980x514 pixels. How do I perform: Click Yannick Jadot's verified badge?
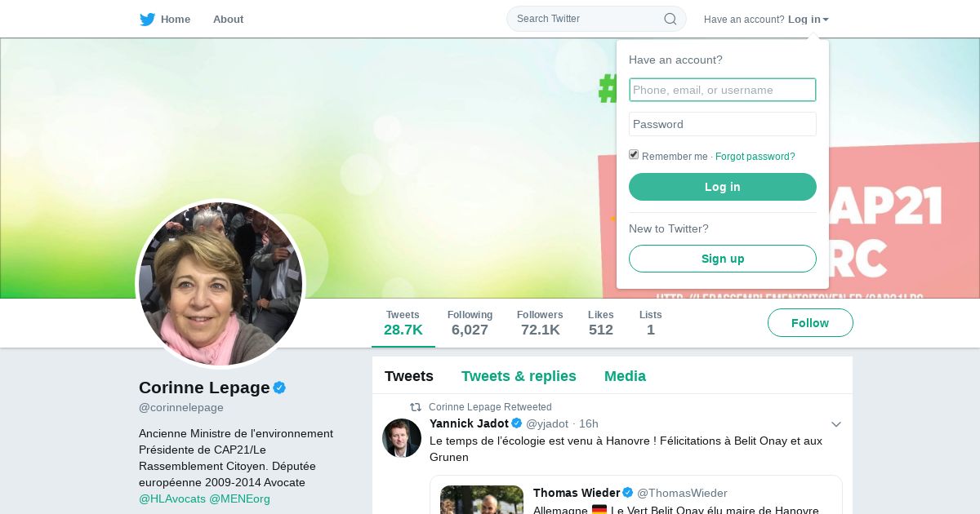point(516,423)
